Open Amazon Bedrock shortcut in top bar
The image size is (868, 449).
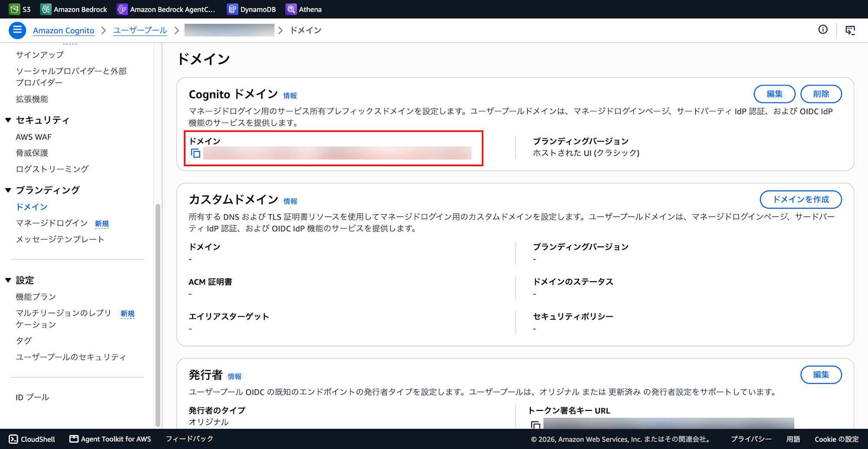[74, 9]
